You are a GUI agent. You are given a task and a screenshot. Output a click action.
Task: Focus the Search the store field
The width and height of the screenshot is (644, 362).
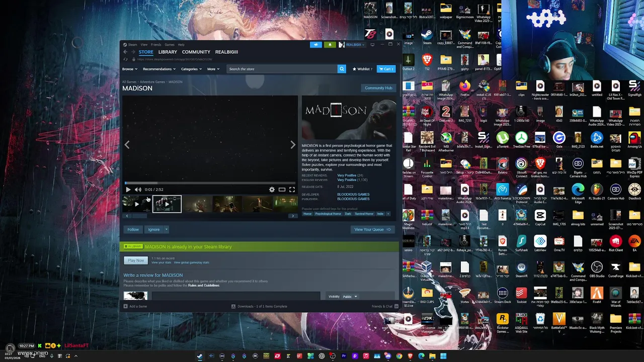(x=282, y=69)
